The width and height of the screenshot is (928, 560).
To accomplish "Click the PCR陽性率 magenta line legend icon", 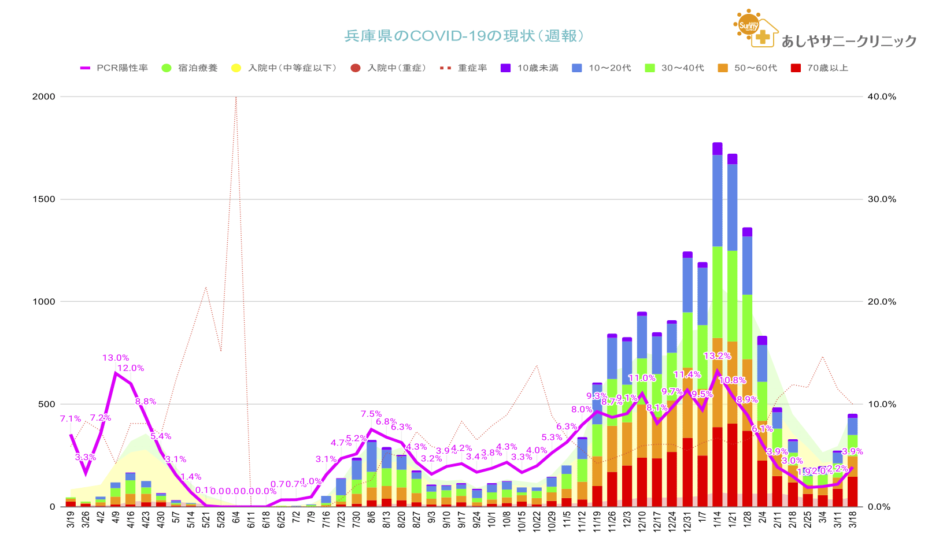I will coord(85,68).
